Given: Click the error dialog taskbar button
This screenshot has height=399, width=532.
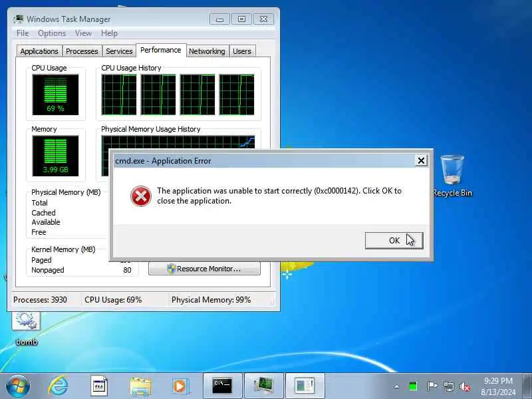Looking at the screenshot, I should (305, 386).
